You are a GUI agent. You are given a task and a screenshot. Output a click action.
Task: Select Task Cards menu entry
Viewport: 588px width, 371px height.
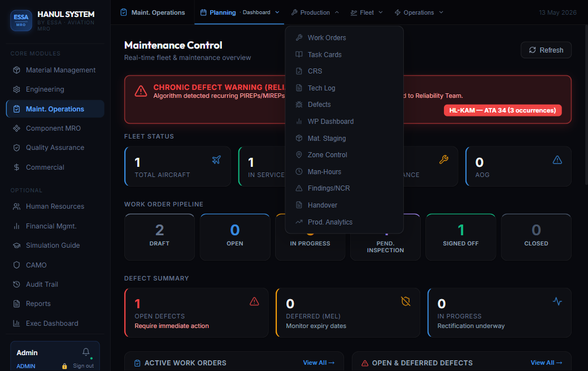tap(344, 54)
